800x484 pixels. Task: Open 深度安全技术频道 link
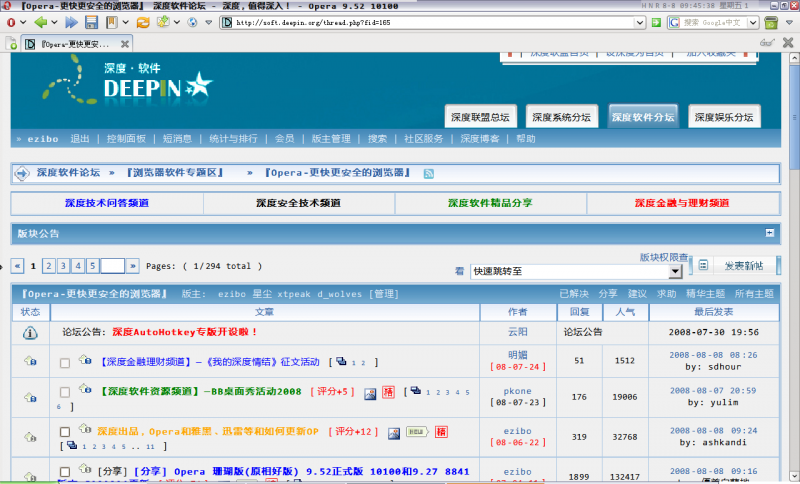click(298, 203)
